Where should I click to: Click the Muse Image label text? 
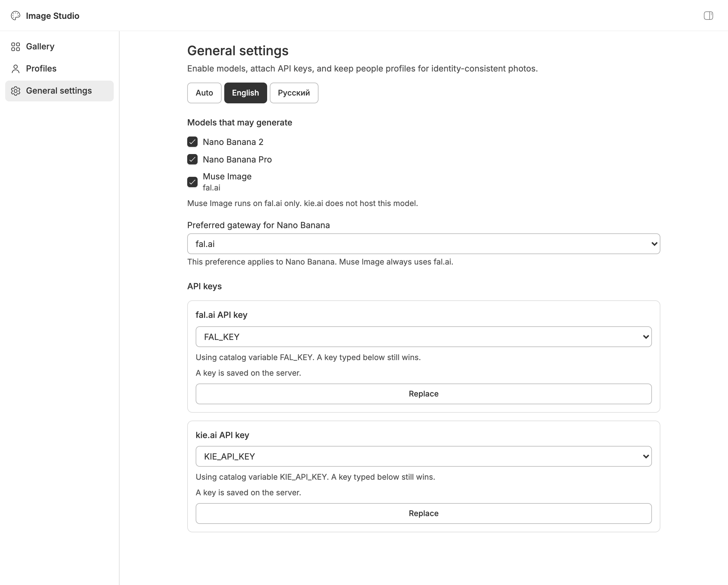tap(227, 177)
